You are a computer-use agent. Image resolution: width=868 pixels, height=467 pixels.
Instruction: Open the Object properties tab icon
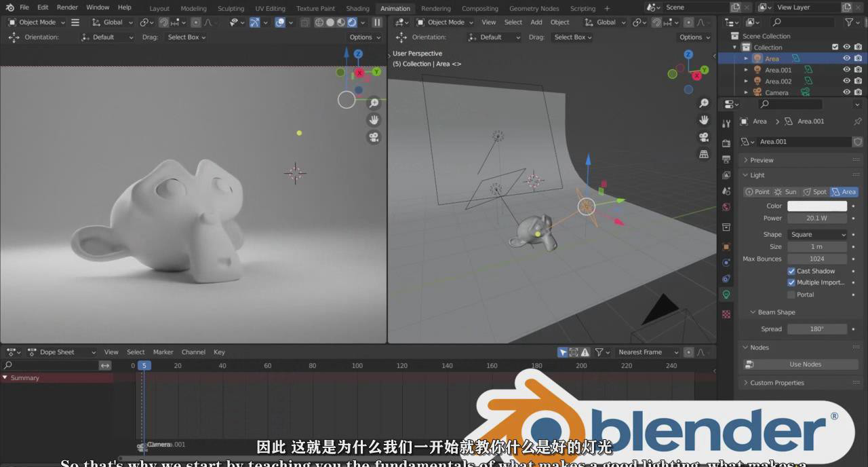coord(726,246)
